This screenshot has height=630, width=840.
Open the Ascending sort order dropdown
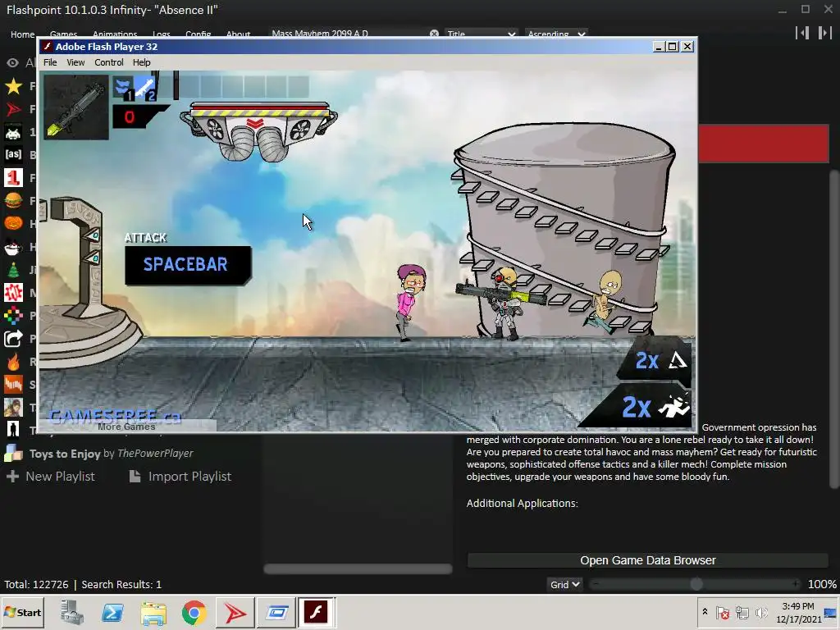tap(556, 34)
